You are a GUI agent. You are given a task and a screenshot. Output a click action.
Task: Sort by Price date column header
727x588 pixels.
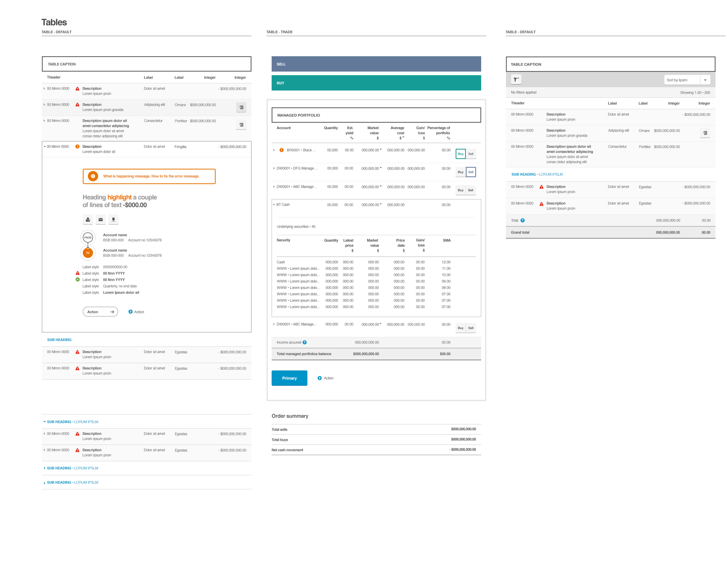[401, 246]
